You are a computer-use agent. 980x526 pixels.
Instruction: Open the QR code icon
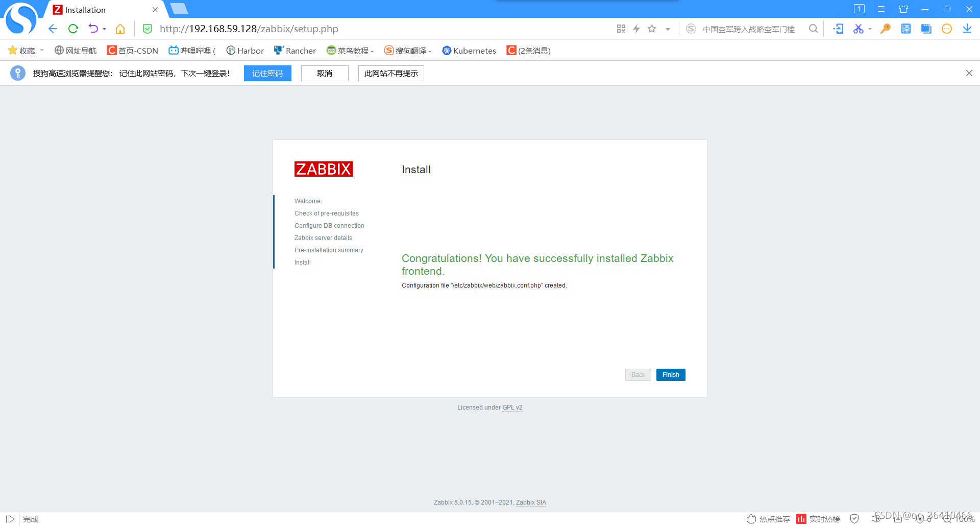621,29
